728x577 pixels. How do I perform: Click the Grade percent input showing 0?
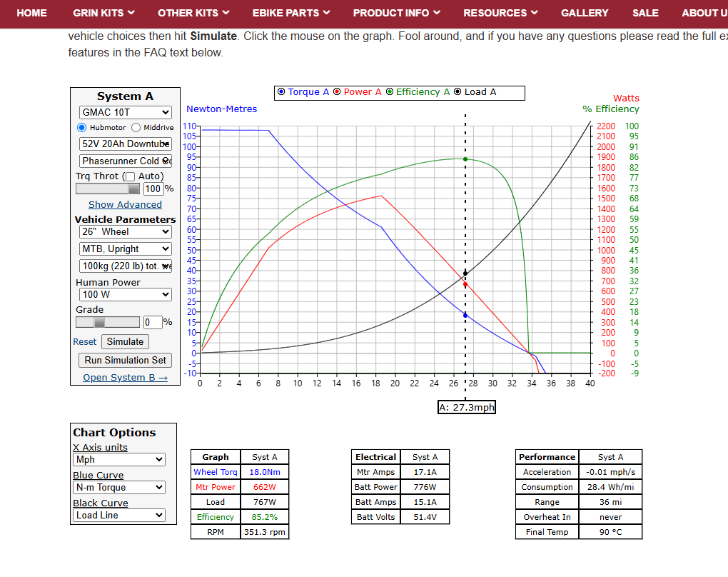[153, 322]
